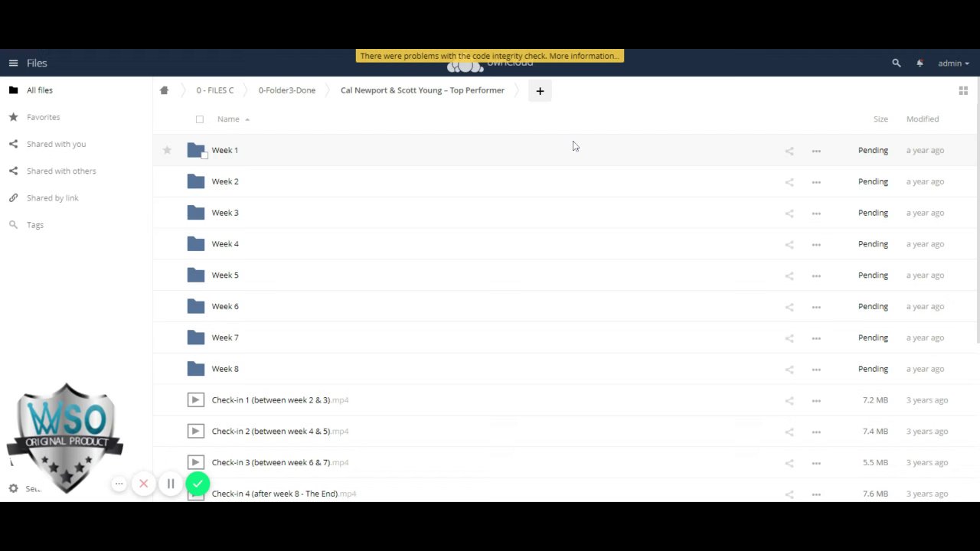Viewport: 980px width, 551px height.
Task: Share the Week 2 folder
Action: click(x=789, y=182)
